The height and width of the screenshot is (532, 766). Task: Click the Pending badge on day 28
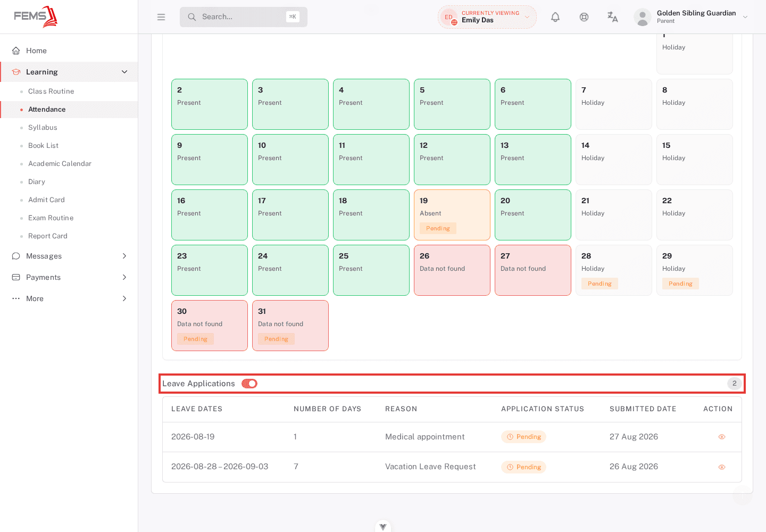click(600, 284)
